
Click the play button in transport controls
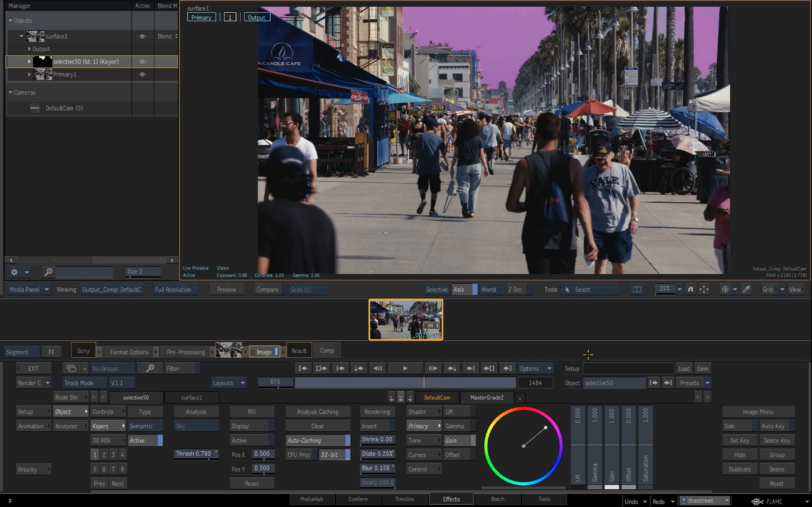tap(405, 369)
